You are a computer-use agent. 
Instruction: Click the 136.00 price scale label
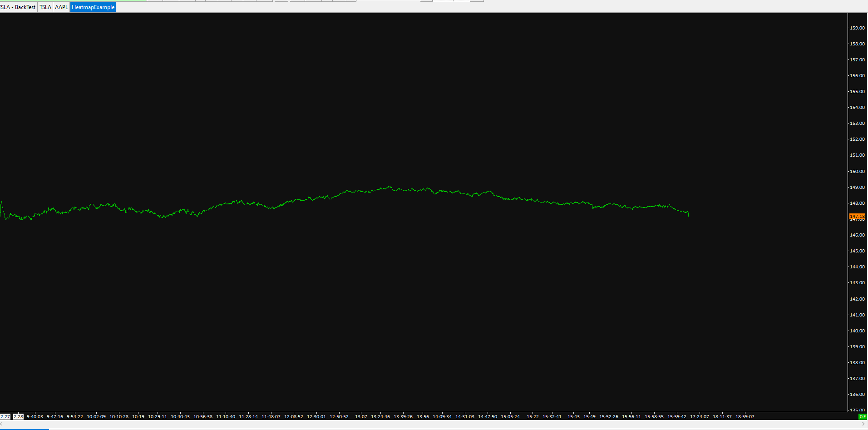pyautogui.click(x=857, y=395)
